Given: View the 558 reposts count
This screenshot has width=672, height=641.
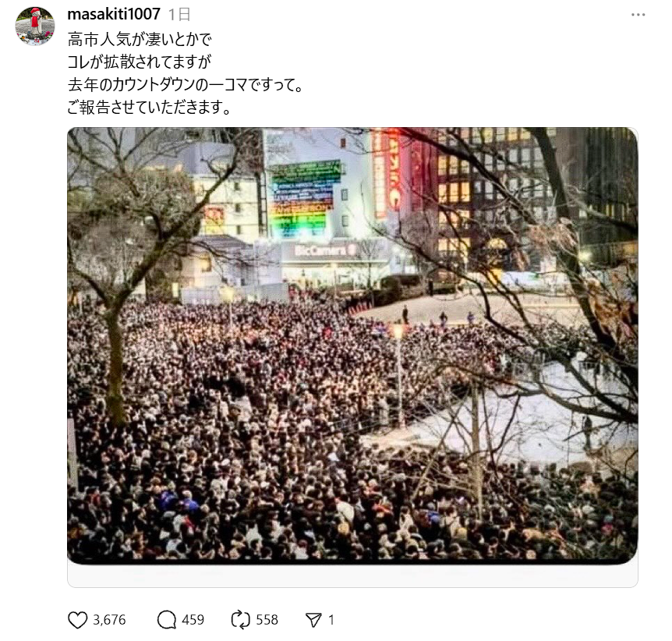Looking at the screenshot, I should pos(267,620).
